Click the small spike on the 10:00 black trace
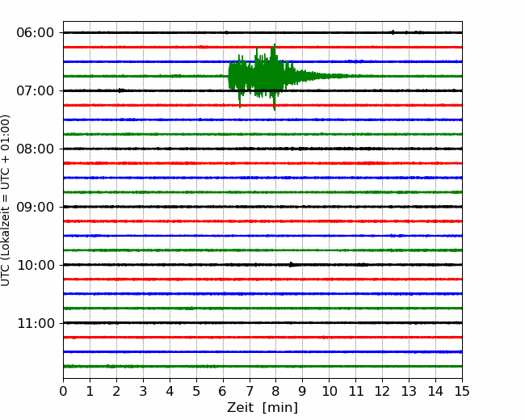Image resolution: width=525 pixels, height=420 pixels. [291, 264]
